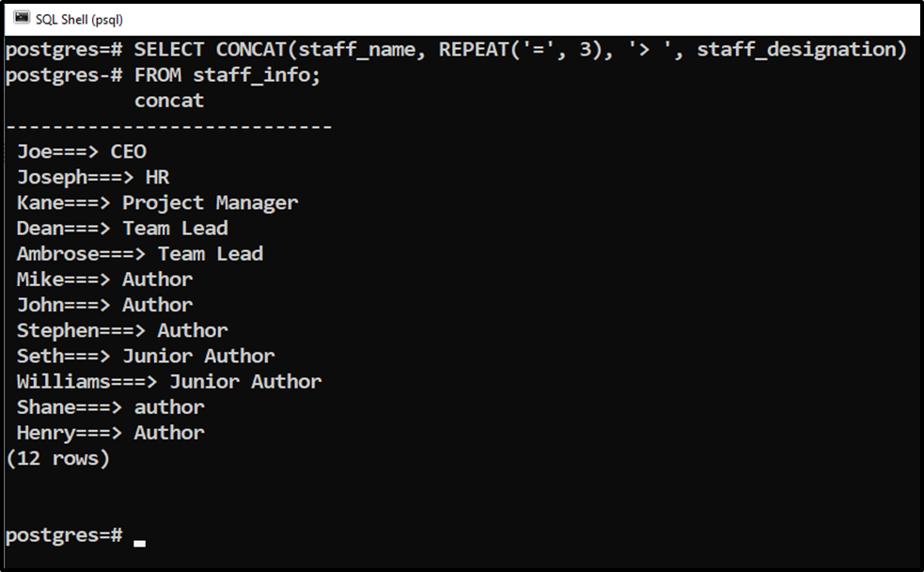Click the Williams Junior Author row
The image size is (924, 572).
coord(169,382)
